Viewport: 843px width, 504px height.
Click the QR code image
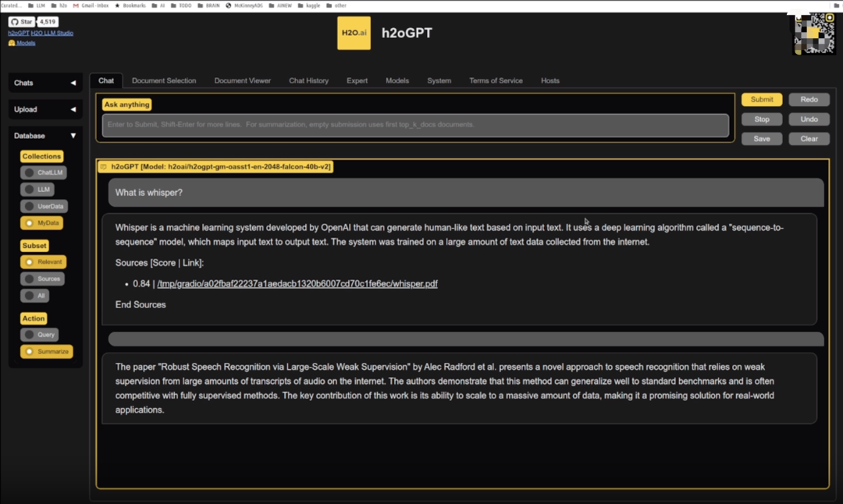click(814, 34)
